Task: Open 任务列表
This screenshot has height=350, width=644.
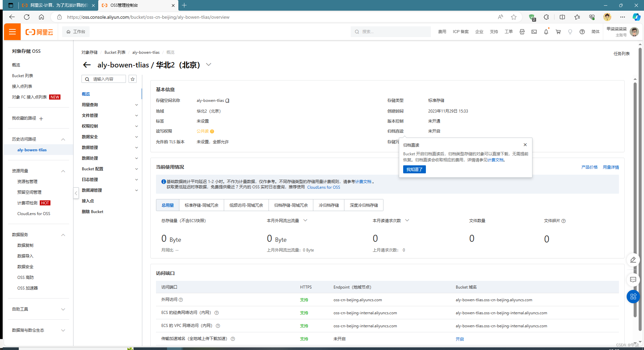Action: tap(621, 53)
